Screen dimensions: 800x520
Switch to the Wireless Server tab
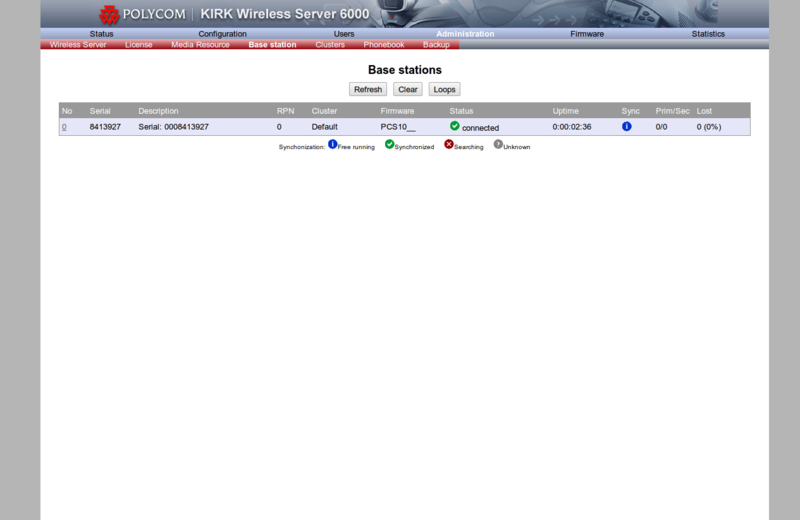point(78,45)
